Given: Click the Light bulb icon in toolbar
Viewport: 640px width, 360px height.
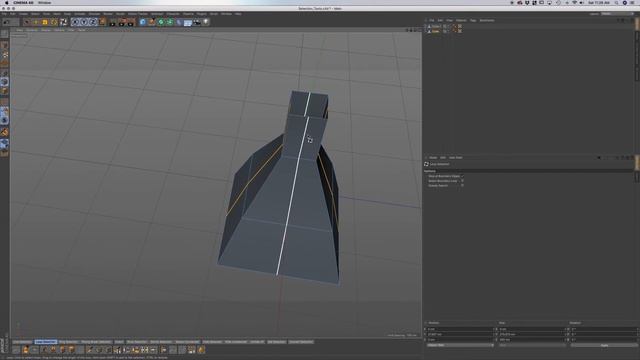Looking at the screenshot, I should [x=206, y=22].
